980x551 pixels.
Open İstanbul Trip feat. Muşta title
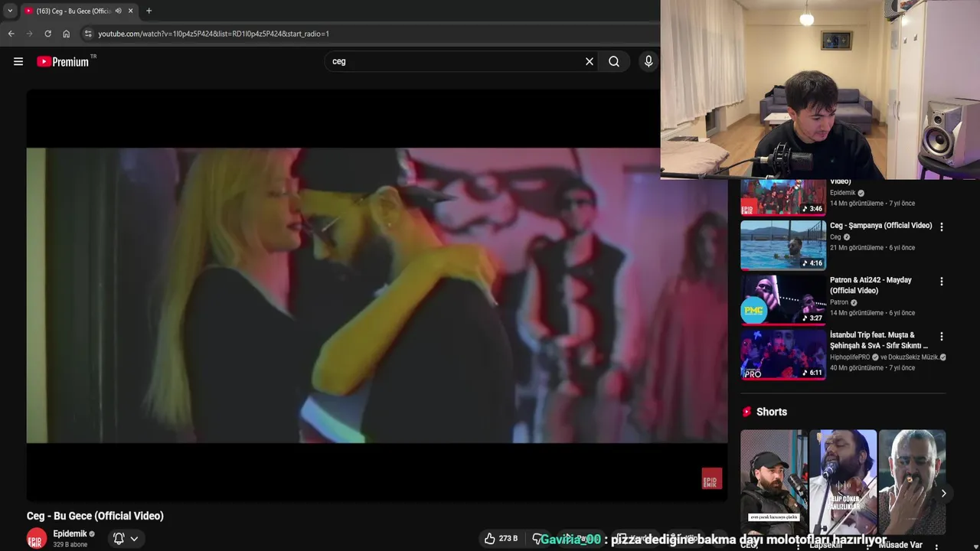[x=879, y=340]
